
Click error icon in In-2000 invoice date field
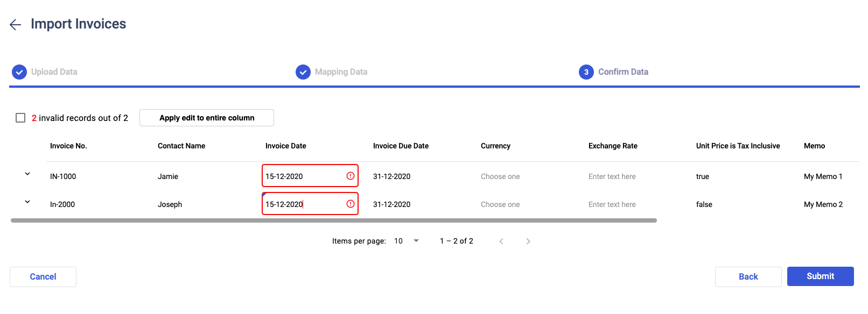351,204
